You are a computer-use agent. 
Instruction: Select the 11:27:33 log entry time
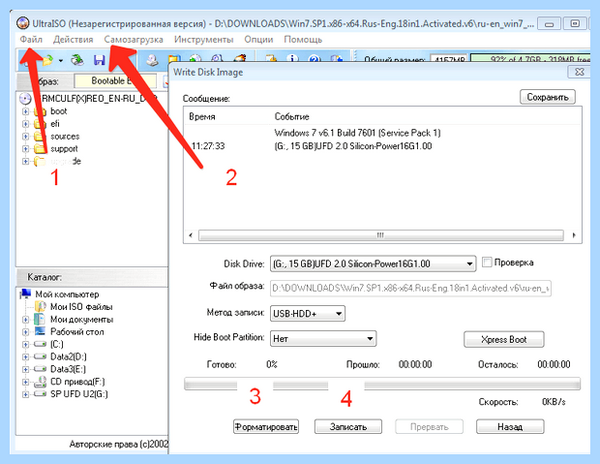click(x=208, y=146)
